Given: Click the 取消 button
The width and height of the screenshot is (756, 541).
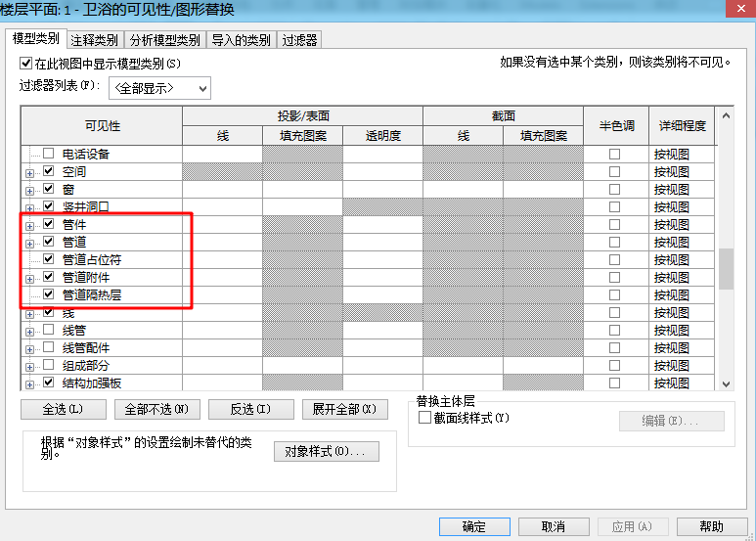Looking at the screenshot, I should coord(554,526).
